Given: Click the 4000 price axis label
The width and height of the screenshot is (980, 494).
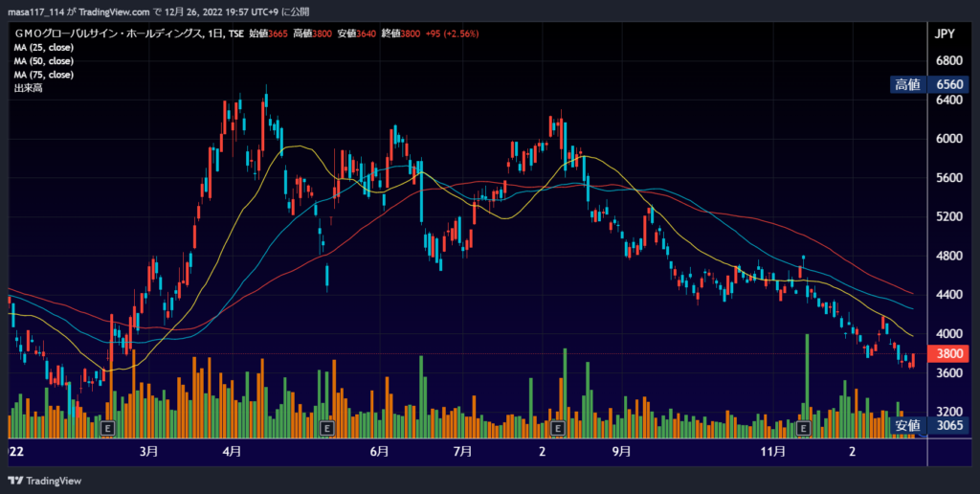Looking at the screenshot, I should [948, 333].
